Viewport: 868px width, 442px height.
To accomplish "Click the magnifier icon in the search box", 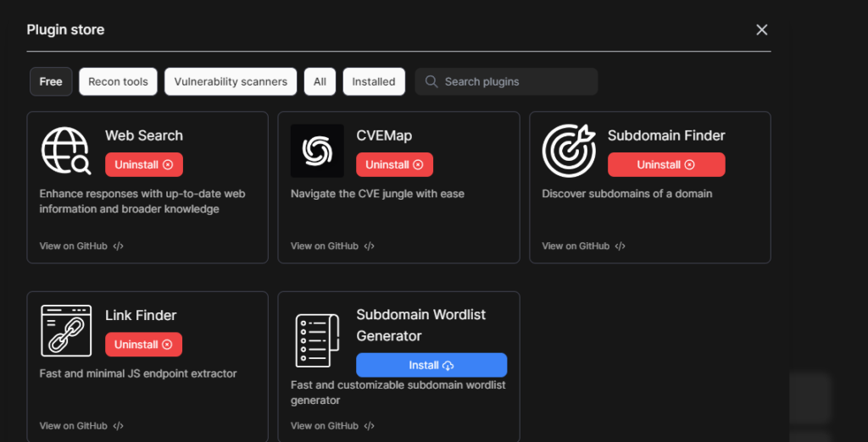I will (x=431, y=81).
